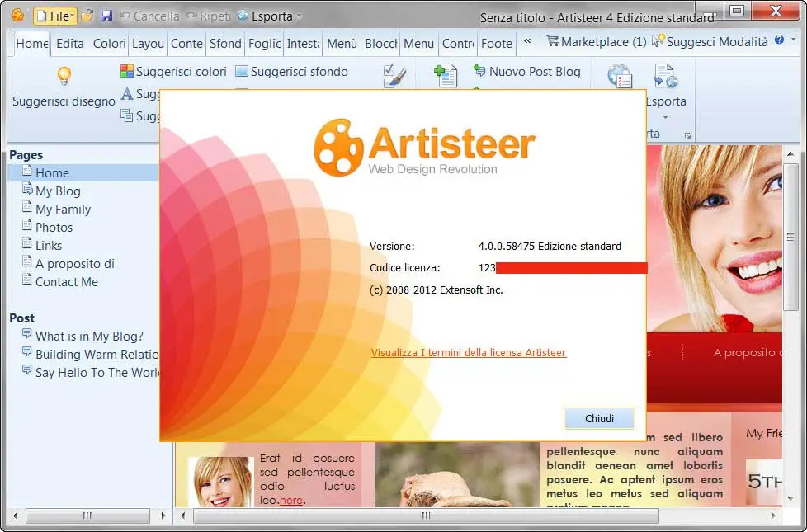Click the Pages panel horizontal scroll right arrow

pos(163,515)
